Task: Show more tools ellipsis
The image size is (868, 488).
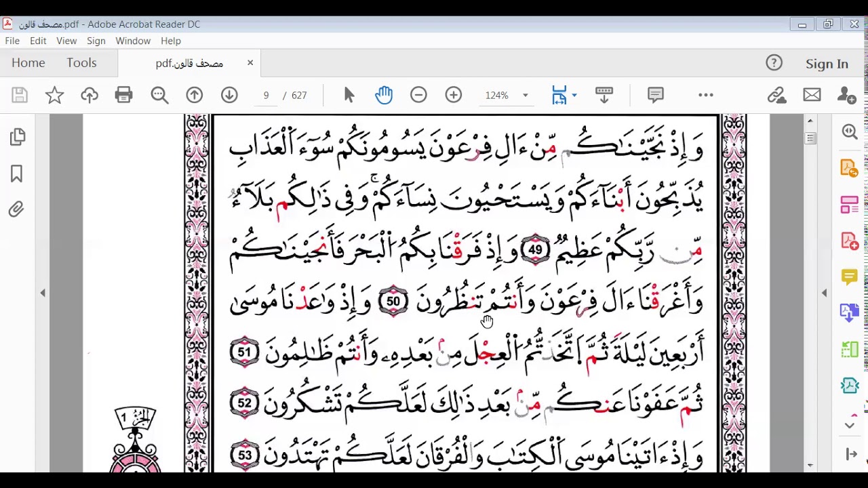Action: click(x=706, y=96)
